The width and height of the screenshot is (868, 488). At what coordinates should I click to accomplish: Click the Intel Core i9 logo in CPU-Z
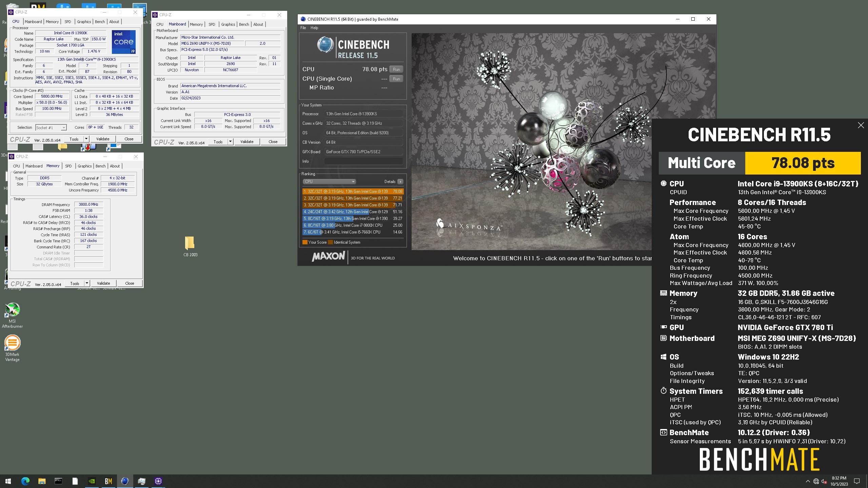pyautogui.click(x=124, y=42)
